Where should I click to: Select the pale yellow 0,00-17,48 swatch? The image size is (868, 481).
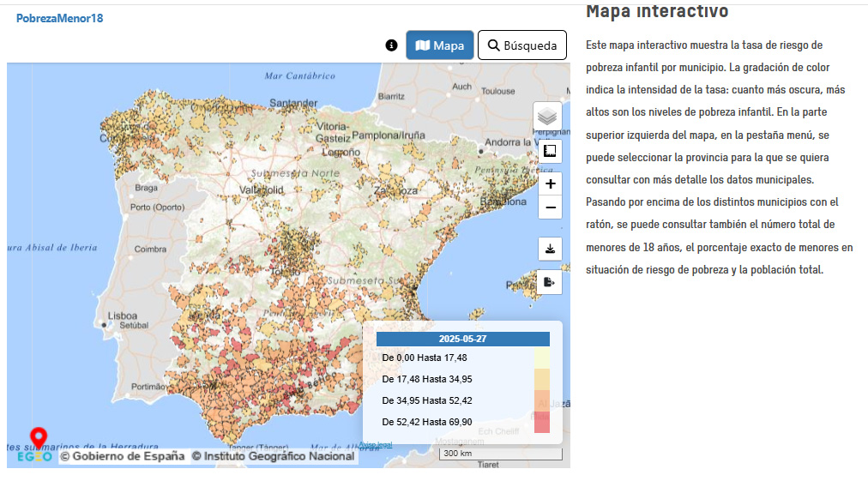[542, 358]
